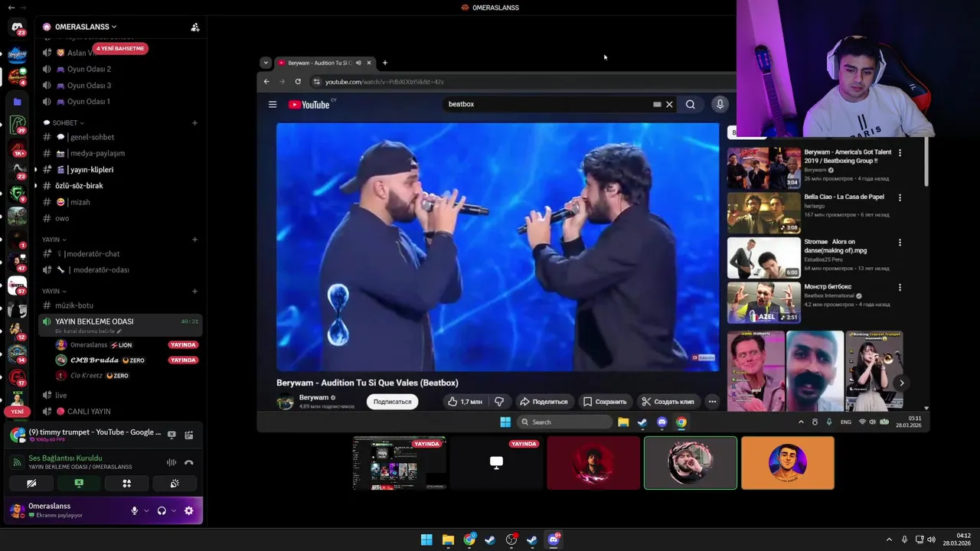The height and width of the screenshot is (551, 980).
Task: Clear YouTube search with X icon
Action: click(x=669, y=104)
